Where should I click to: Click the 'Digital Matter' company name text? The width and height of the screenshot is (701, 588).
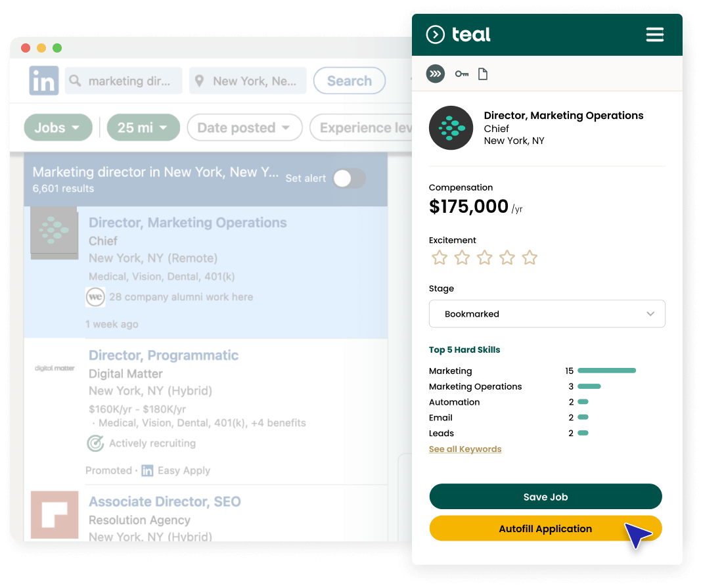point(125,374)
